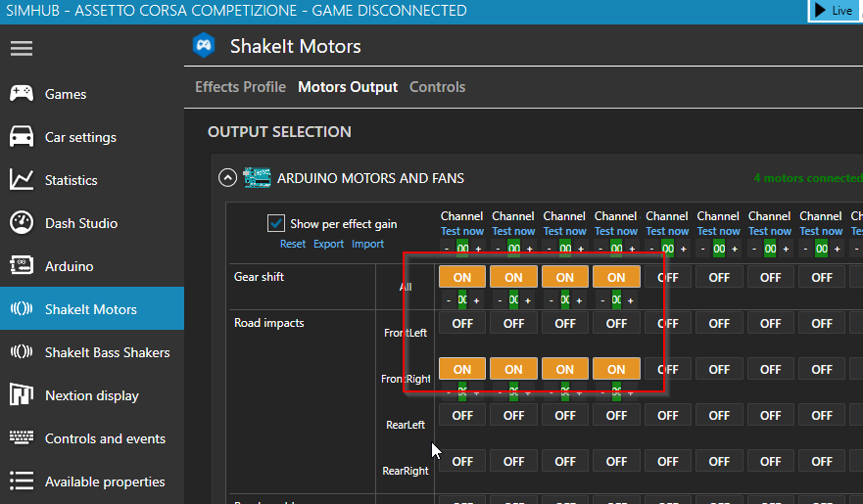Screen dimensions: 863x504
Task: Open Statistics via the chart icon
Action: pos(22,180)
